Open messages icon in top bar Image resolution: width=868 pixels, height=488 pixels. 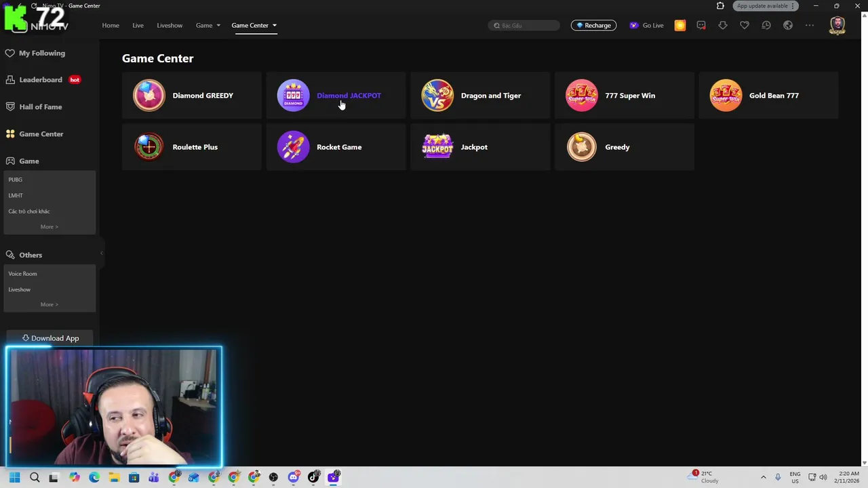[701, 25]
